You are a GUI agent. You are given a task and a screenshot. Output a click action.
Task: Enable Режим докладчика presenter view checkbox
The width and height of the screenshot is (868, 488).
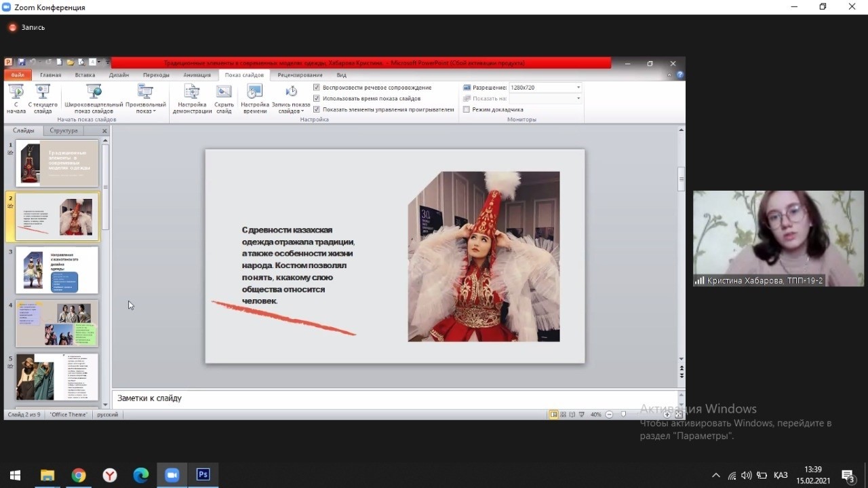pos(467,109)
